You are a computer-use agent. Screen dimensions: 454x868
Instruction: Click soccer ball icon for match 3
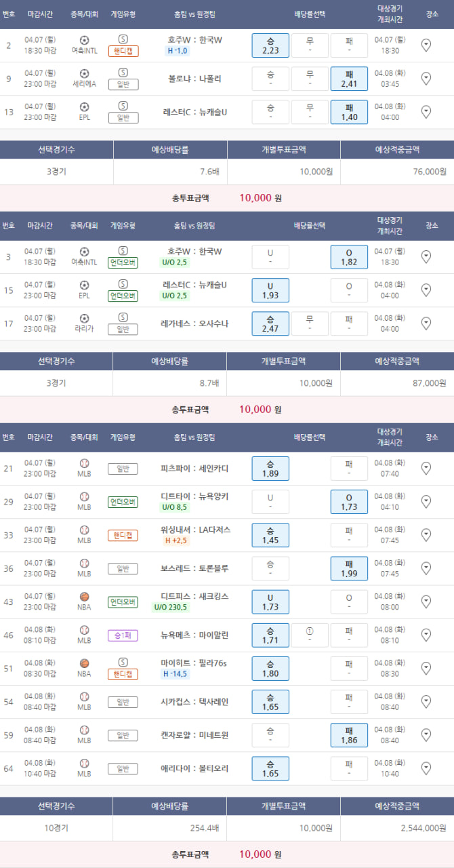84,252
